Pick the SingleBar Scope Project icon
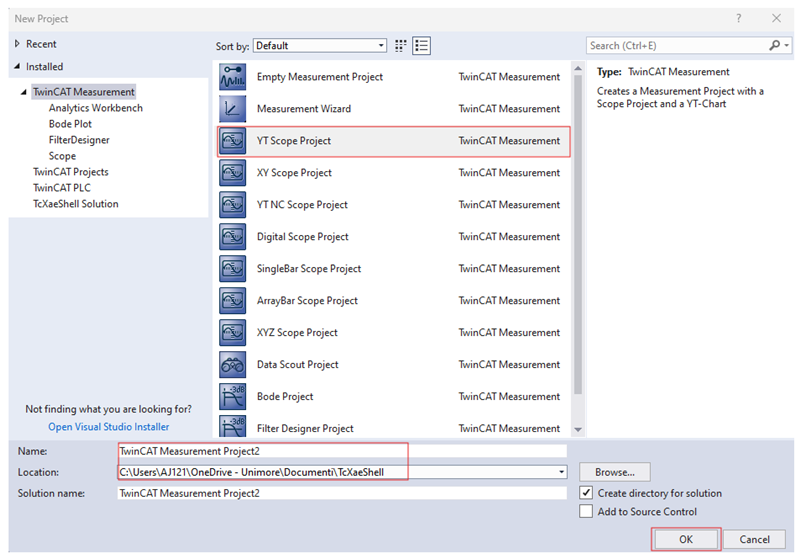The width and height of the screenshot is (801, 558). (x=232, y=269)
